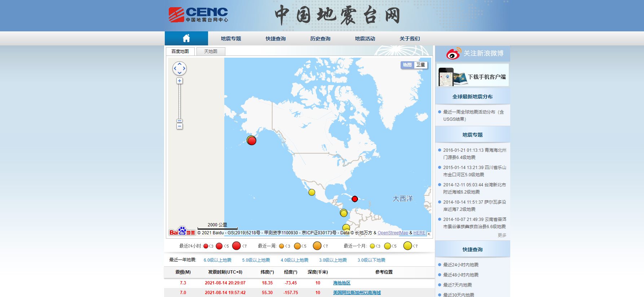Image resolution: width=644 pixels, height=297 pixels.
Task: Open the 历史查询 menu item
Action: point(320,39)
